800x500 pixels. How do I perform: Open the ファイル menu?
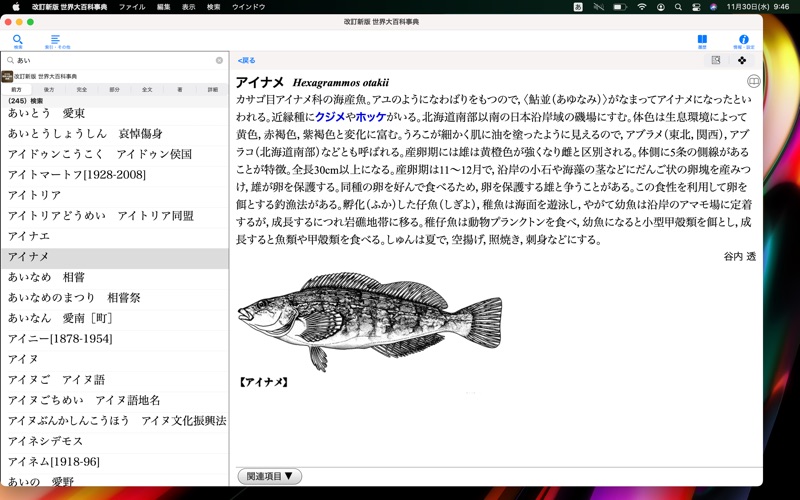click(x=132, y=7)
